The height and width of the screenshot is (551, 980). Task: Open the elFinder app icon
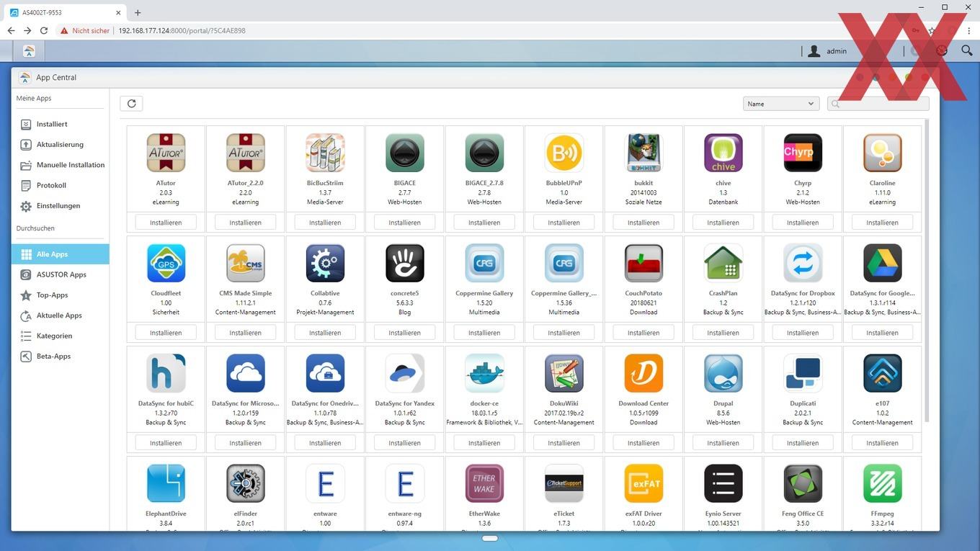pyautogui.click(x=246, y=483)
